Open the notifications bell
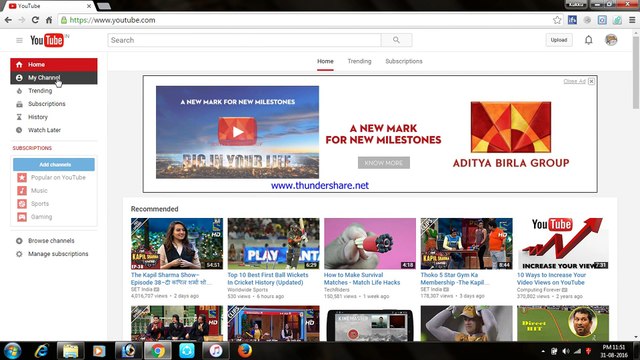 pos(588,40)
